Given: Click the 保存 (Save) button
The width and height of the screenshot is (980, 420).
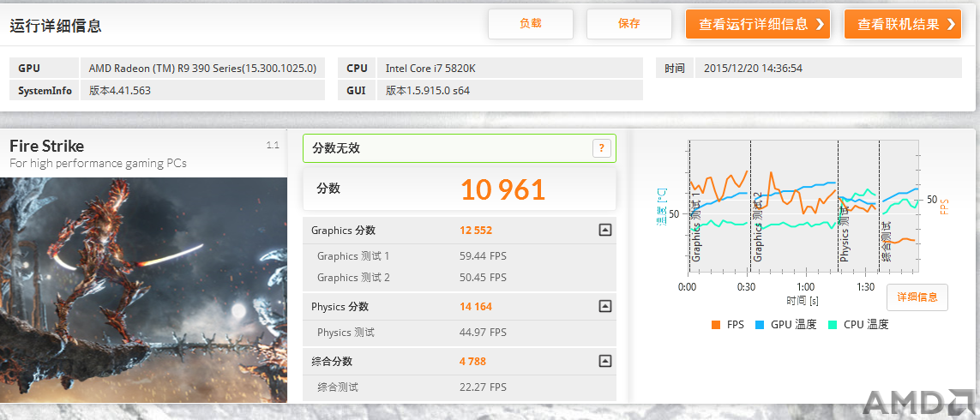Looking at the screenshot, I should point(629,24).
